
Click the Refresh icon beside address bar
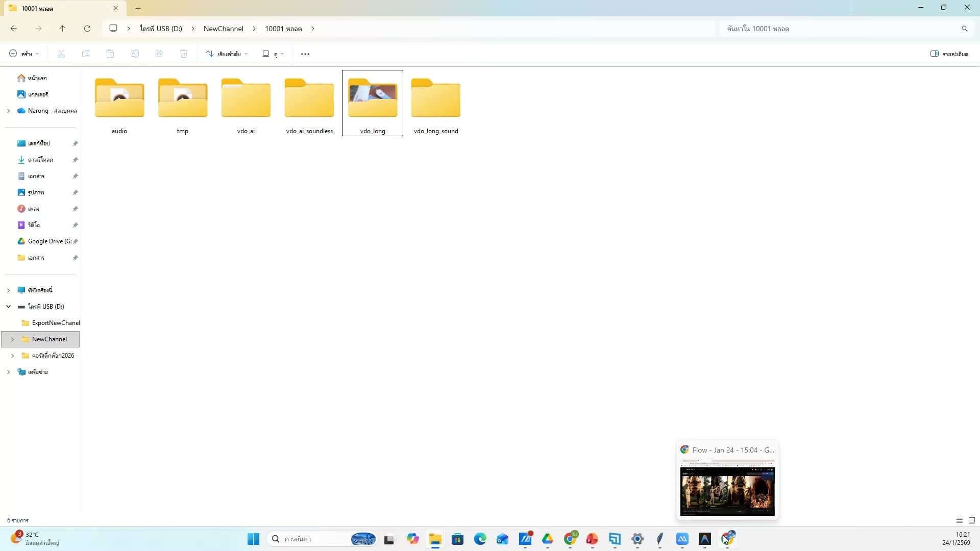coord(87,29)
